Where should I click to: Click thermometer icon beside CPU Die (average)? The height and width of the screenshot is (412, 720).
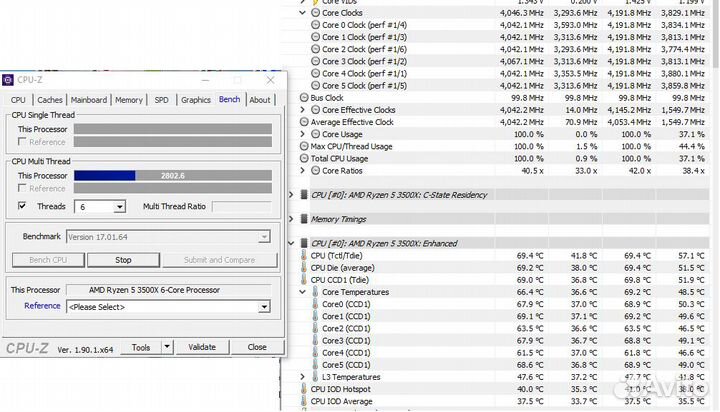304,268
